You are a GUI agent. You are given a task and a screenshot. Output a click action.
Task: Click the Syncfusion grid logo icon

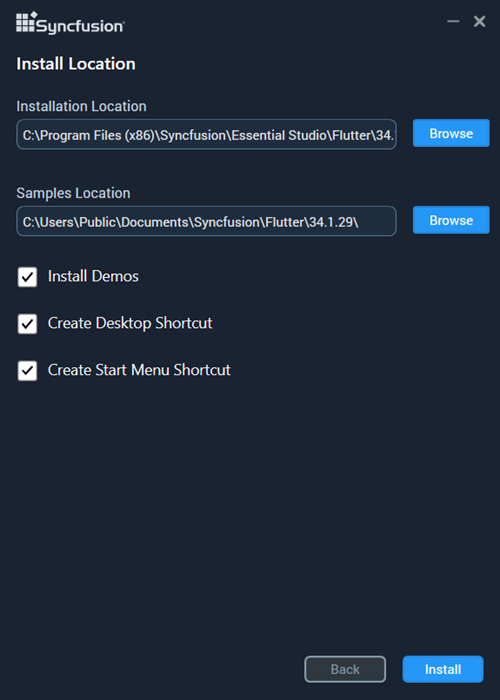click(x=26, y=22)
